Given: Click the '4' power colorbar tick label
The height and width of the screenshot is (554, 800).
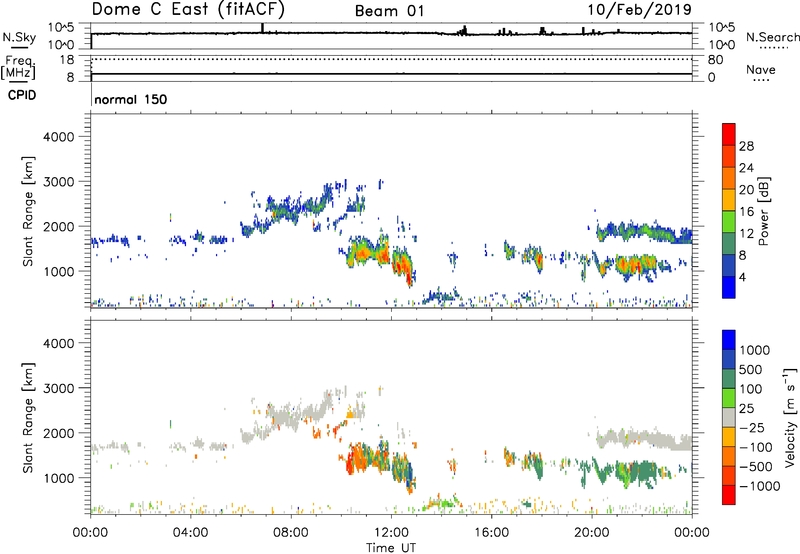Looking at the screenshot, I should 742,277.
